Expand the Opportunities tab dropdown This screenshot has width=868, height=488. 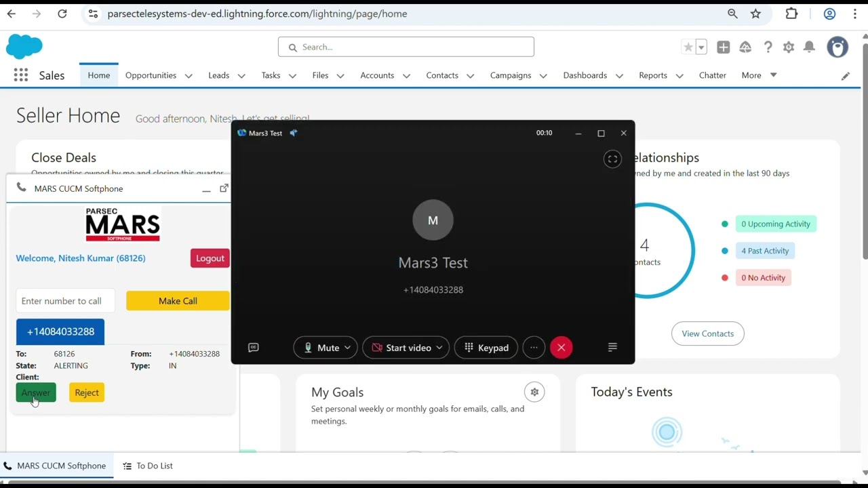(189, 76)
